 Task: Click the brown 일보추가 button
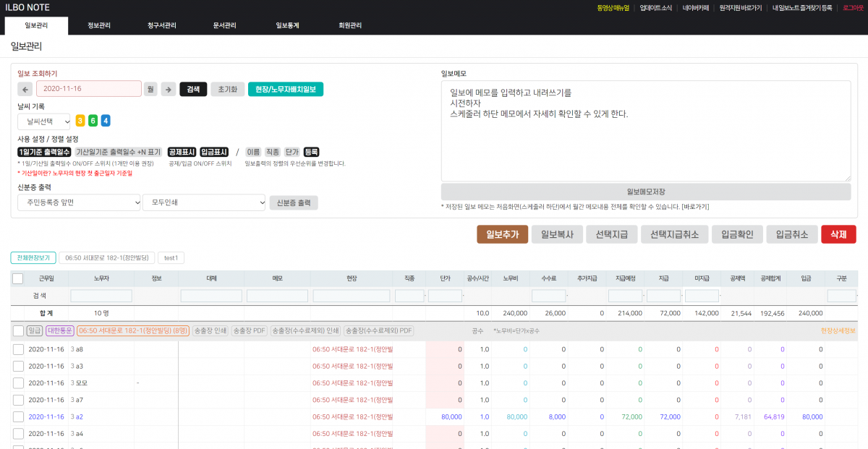pos(502,234)
